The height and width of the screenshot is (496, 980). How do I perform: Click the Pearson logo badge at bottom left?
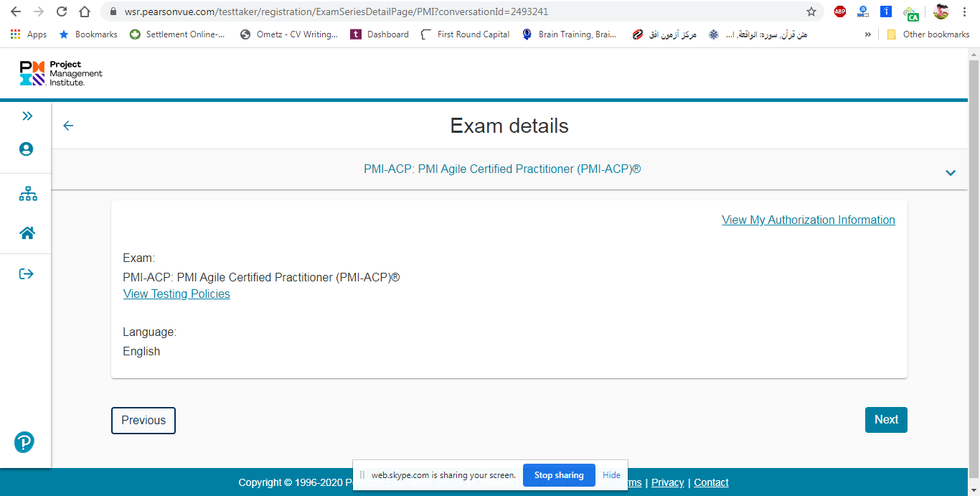[24, 442]
